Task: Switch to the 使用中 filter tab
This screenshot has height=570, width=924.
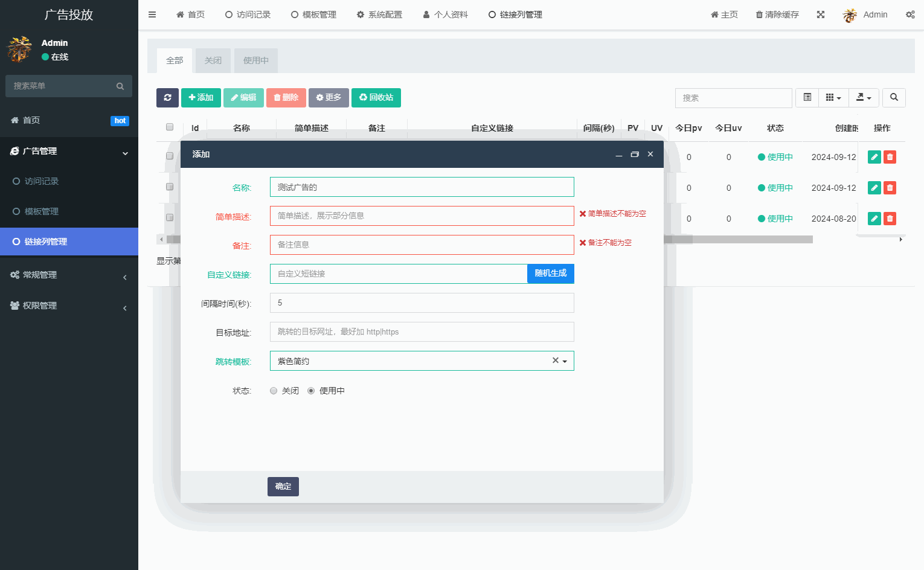Action: pyautogui.click(x=256, y=60)
